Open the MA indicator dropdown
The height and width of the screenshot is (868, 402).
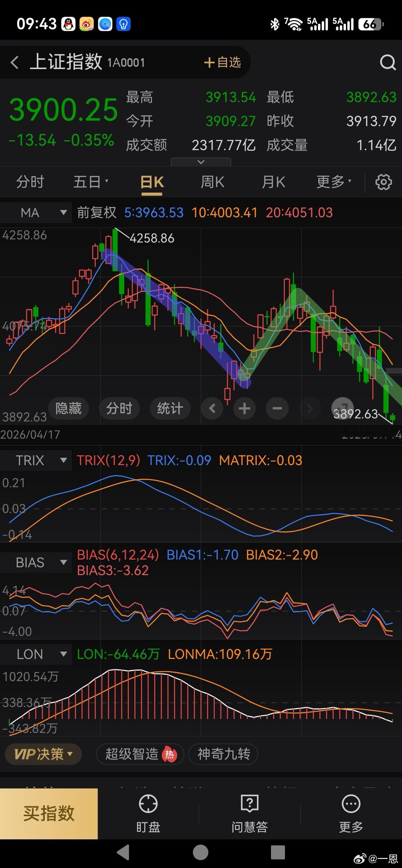36,213
